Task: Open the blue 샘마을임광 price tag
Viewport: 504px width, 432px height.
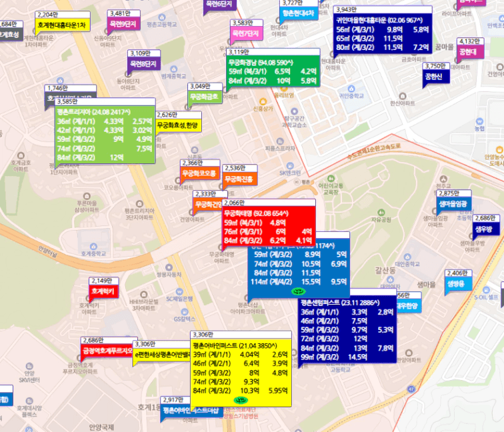Action: [453, 200]
